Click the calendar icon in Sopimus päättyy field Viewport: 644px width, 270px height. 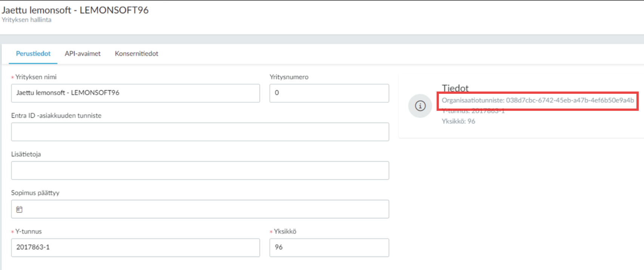pos(19,209)
